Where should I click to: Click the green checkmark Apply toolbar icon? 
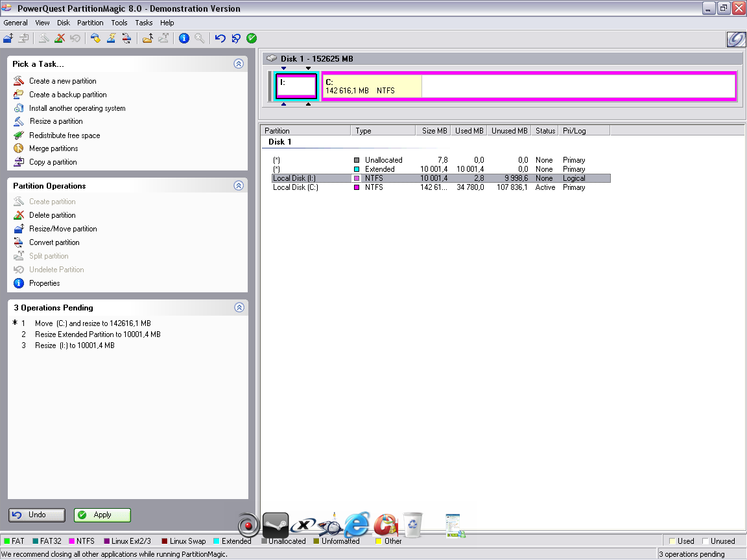click(x=252, y=39)
